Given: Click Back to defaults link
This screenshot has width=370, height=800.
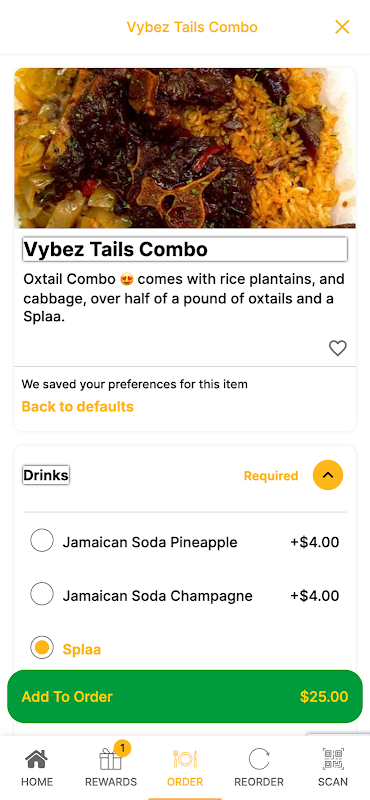Looking at the screenshot, I should 78,407.
